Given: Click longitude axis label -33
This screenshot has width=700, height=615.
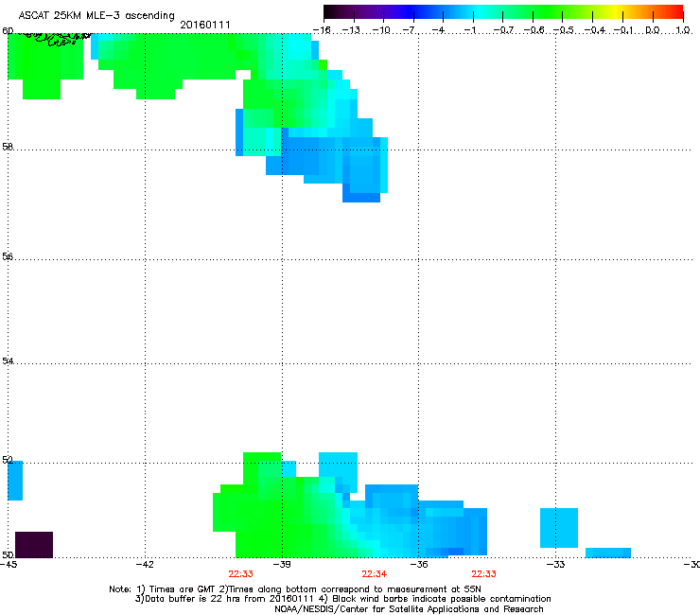Looking at the screenshot, I should [x=556, y=565].
